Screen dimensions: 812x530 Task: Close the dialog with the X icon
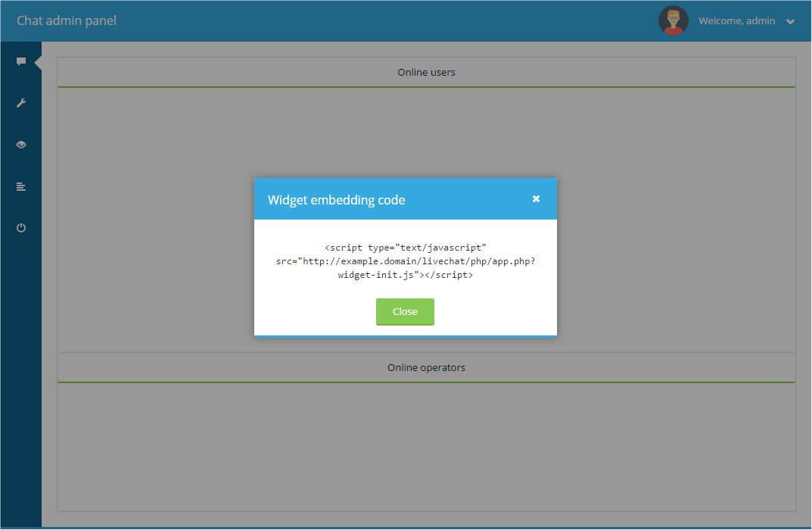coord(536,199)
